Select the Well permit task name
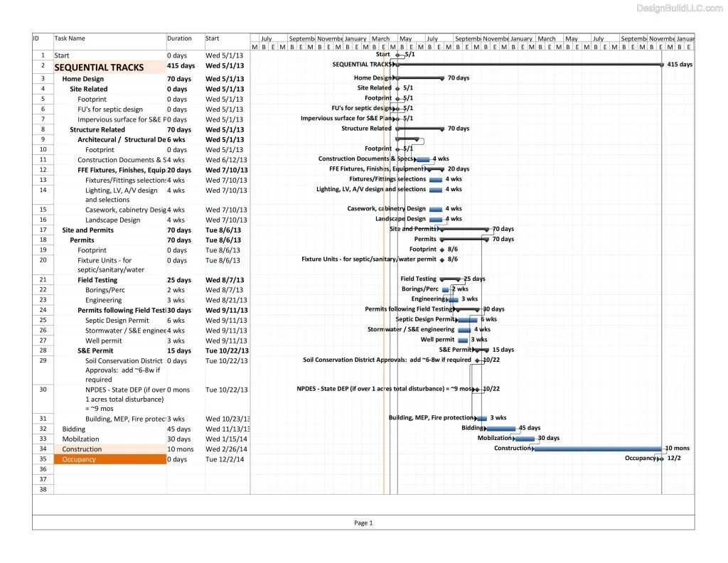 tap(104, 341)
